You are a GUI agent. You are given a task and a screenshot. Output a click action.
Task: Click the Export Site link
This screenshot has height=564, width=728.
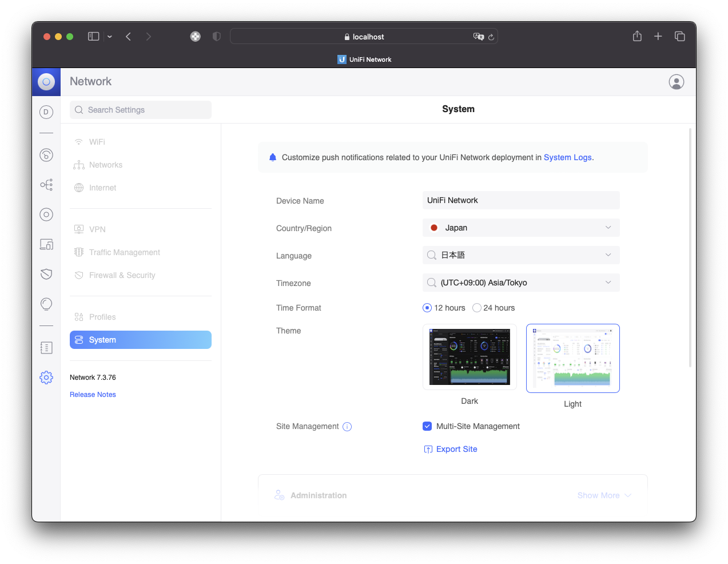coord(451,449)
